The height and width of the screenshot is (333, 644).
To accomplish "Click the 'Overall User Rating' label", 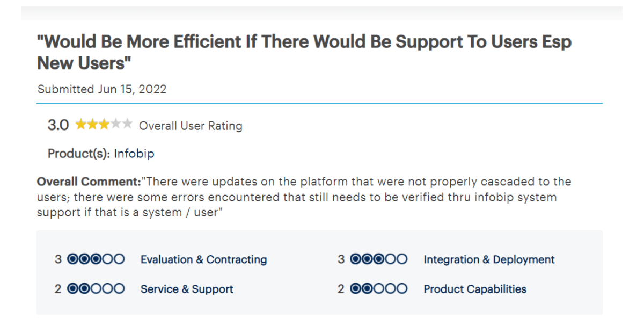I will [191, 126].
